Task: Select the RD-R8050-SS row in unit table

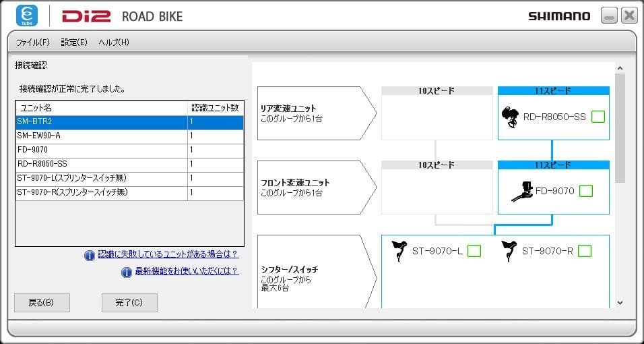Action: pyautogui.click(x=130, y=164)
